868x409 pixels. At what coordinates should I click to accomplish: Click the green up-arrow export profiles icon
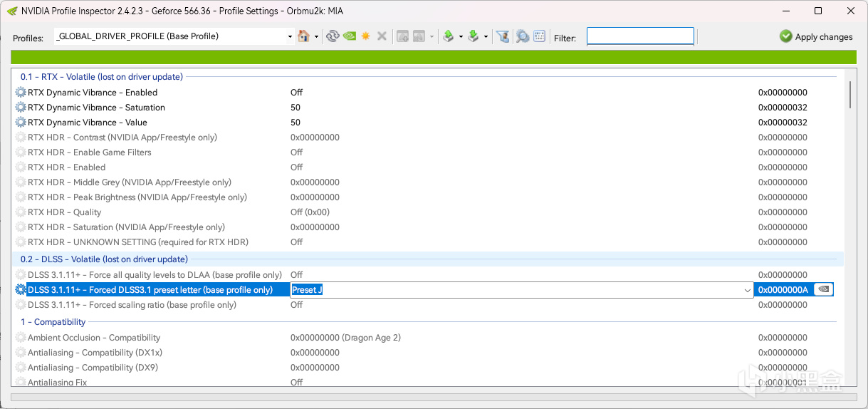point(449,36)
